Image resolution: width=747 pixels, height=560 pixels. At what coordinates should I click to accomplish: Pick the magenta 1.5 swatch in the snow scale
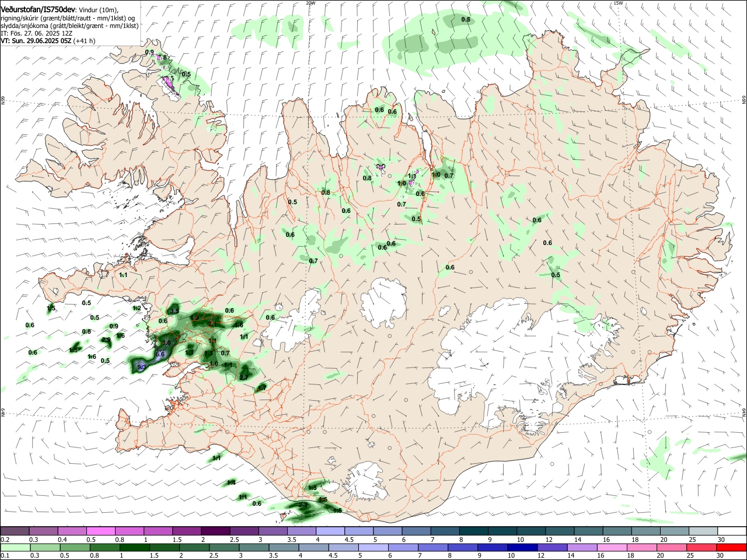coord(187,531)
